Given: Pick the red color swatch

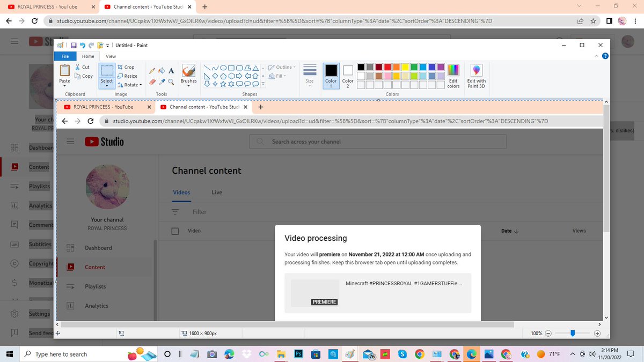Looking at the screenshot, I should click(x=387, y=67).
